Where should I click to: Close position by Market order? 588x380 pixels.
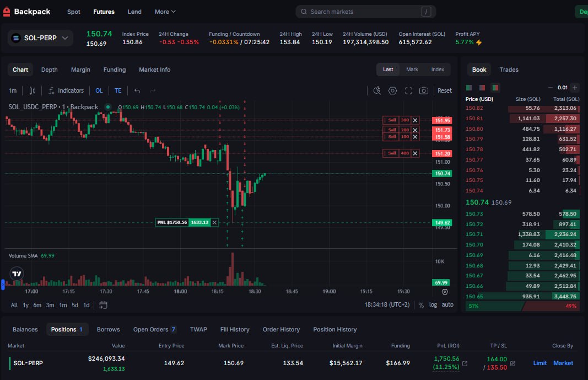point(563,363)
